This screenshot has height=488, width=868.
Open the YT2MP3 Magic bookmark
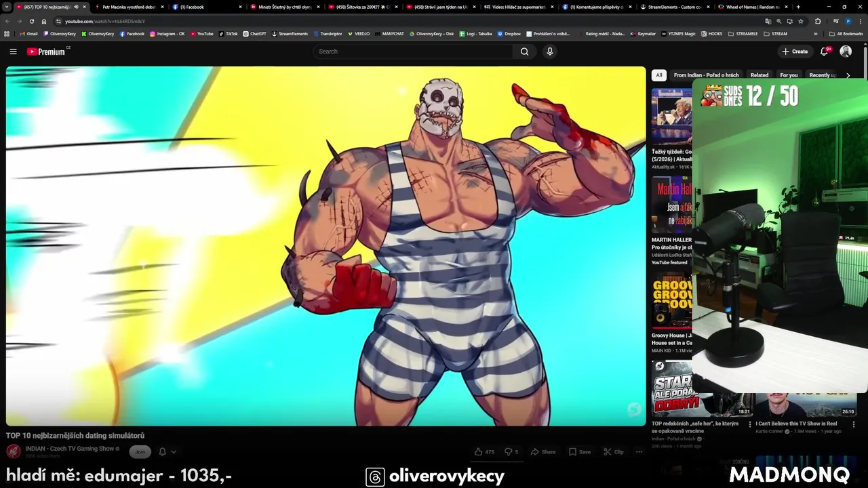tap(679, 33)
